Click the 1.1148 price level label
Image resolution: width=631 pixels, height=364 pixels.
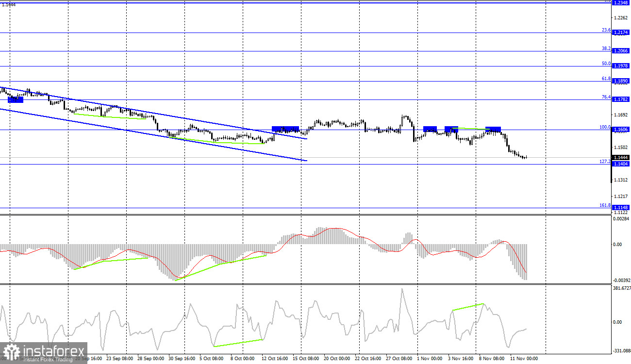click(621, 208)
